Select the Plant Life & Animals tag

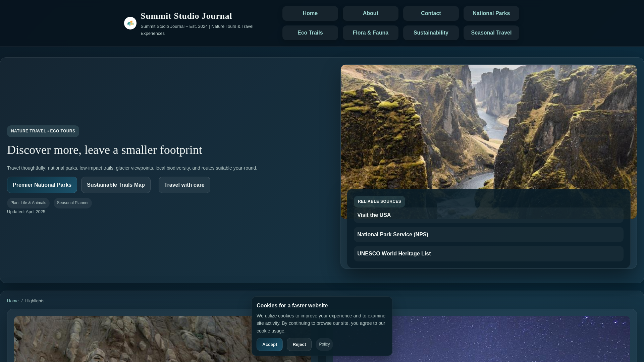click(x=28, y=203)
